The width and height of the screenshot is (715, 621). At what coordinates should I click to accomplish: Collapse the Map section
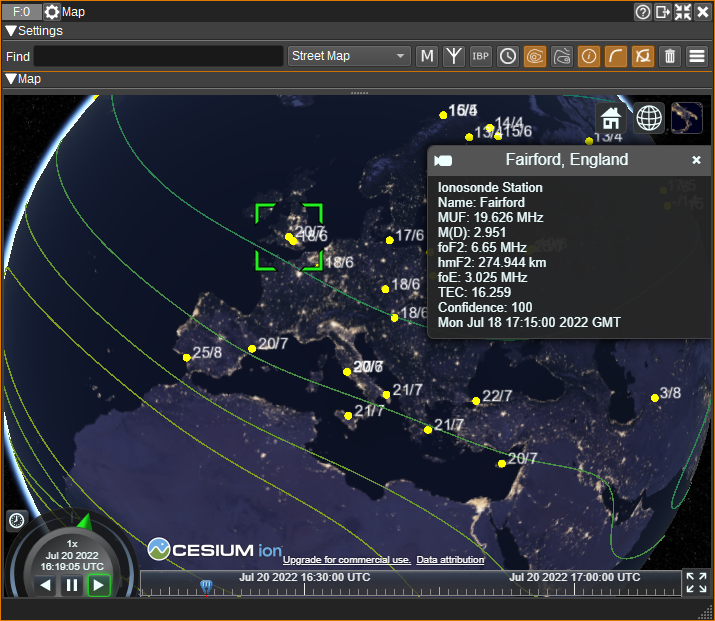[11, 79]
